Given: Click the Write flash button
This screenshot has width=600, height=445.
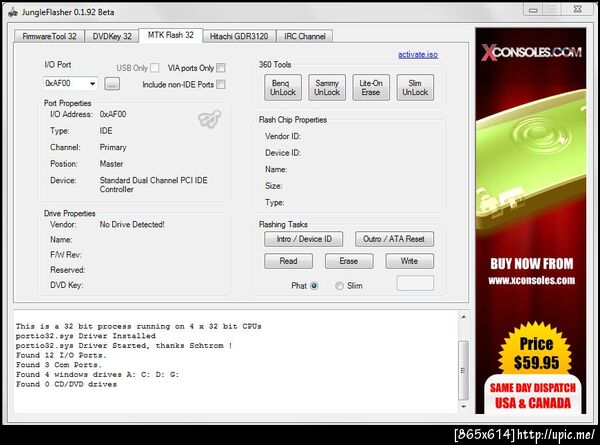Looking at the screenshot, I should tap(409, 261).
